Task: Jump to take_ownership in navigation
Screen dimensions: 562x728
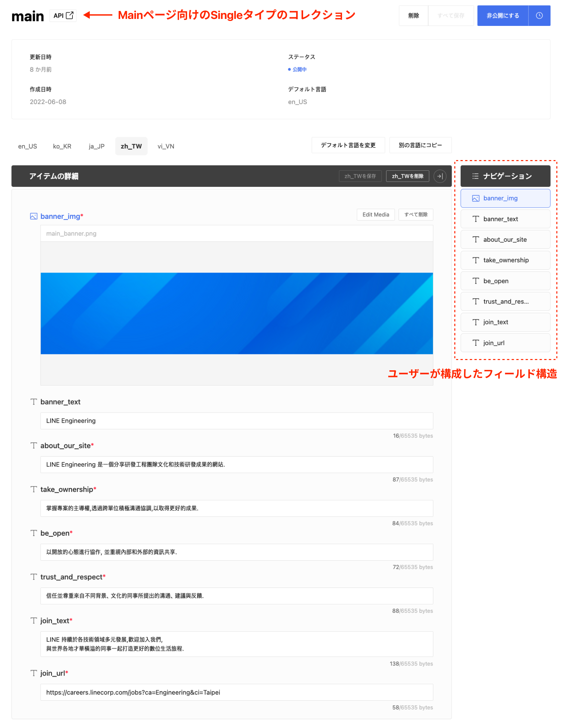Action: pos(505,260)
